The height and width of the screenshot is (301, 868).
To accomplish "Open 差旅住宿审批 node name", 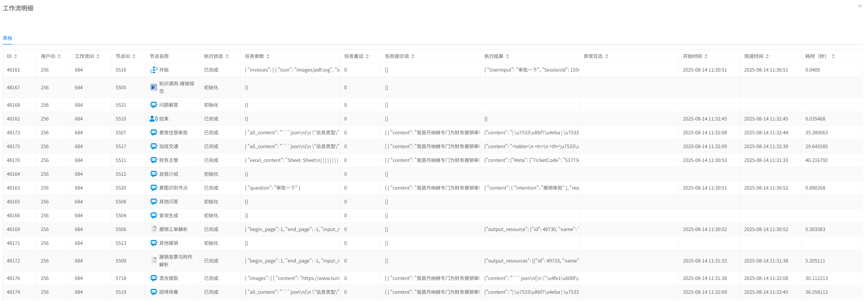I will pos(173,133).
